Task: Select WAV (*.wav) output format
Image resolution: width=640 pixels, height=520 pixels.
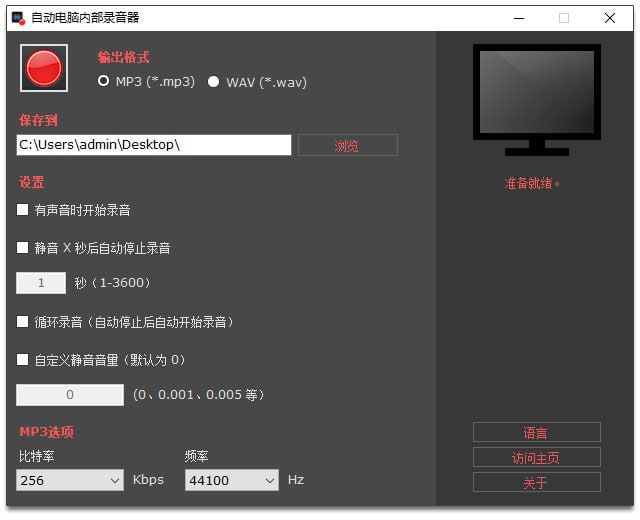Action: tap(213, 82)
